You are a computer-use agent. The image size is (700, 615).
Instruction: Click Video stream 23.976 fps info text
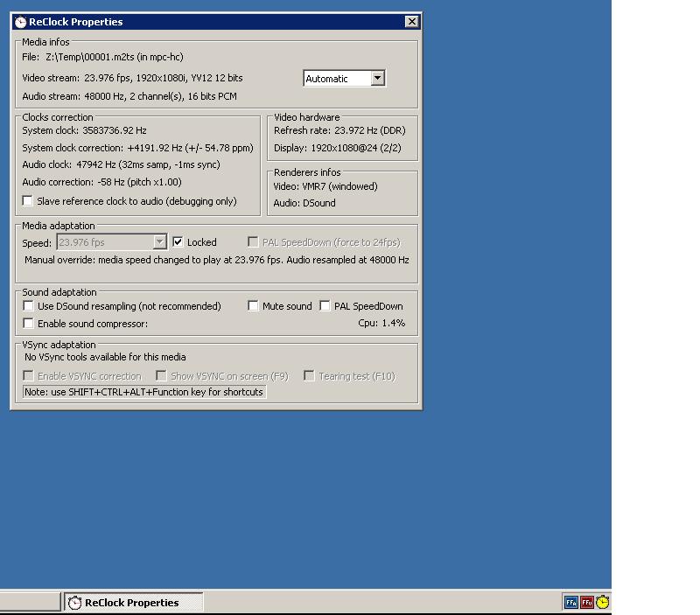click(x=133, y=78)
